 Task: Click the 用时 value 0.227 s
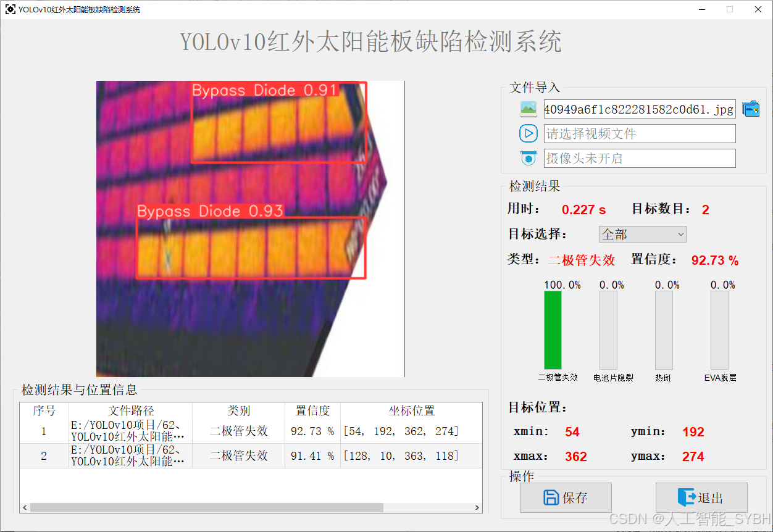(583, 210)
